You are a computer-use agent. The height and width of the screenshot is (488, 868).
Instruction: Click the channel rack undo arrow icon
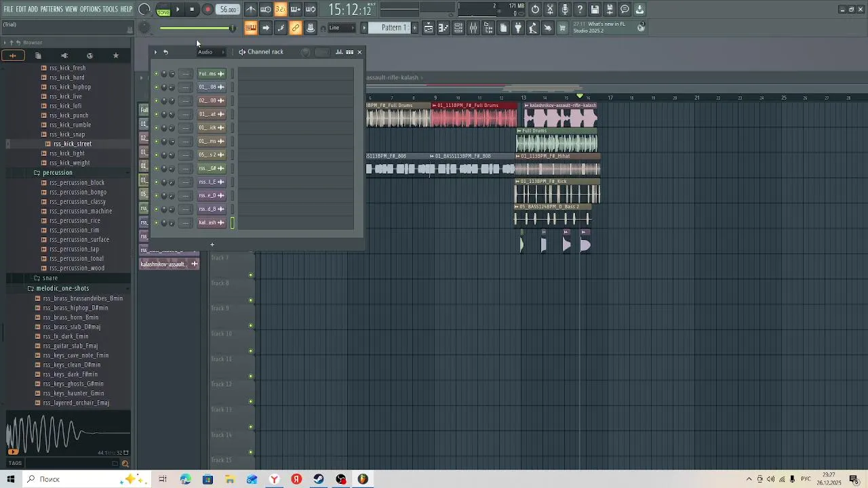tap(165, 52)
